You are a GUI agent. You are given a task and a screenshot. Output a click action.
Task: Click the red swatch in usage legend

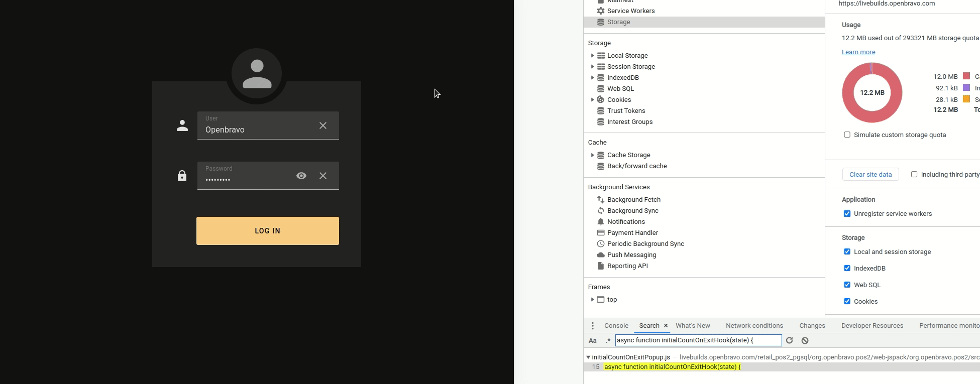(x=966, y=76)
